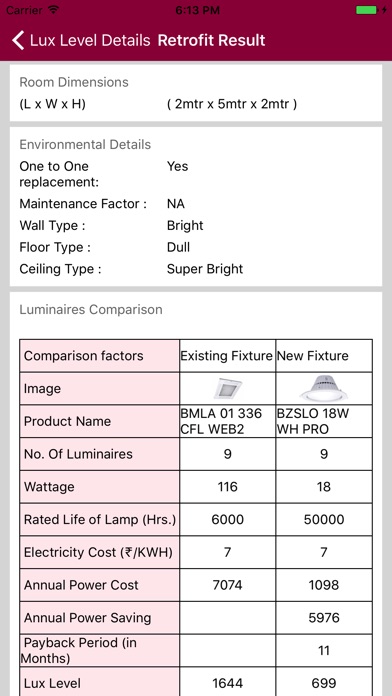Viewport: 392px width, 696px height.
Task: Tap the Existing Fixture column header
Action: click(226, 356)
